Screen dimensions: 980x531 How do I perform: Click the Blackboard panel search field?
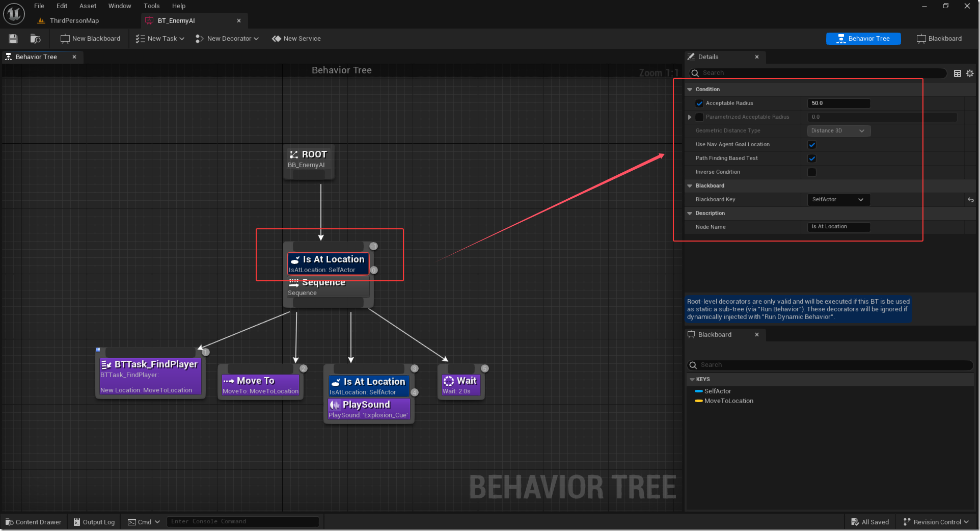[830, 365]
